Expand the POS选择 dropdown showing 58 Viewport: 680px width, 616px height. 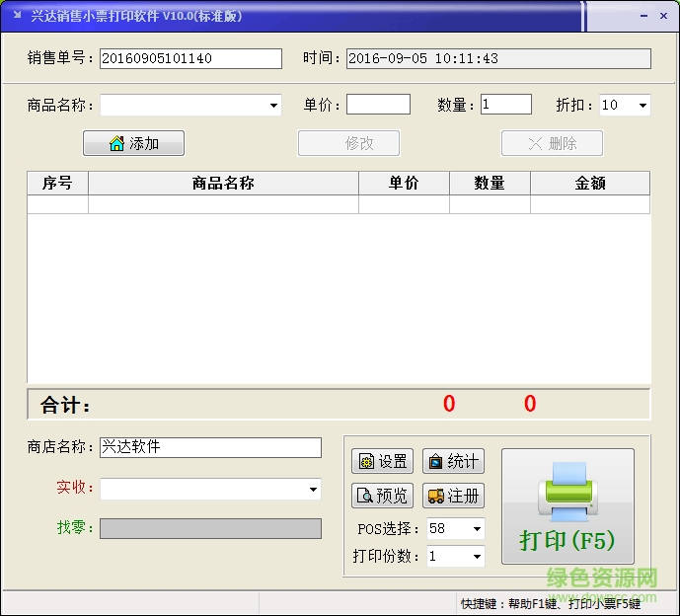477,529
